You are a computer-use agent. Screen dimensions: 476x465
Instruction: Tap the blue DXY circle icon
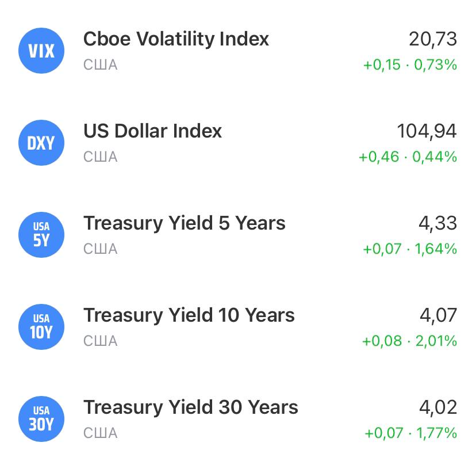tap(41, 143)
